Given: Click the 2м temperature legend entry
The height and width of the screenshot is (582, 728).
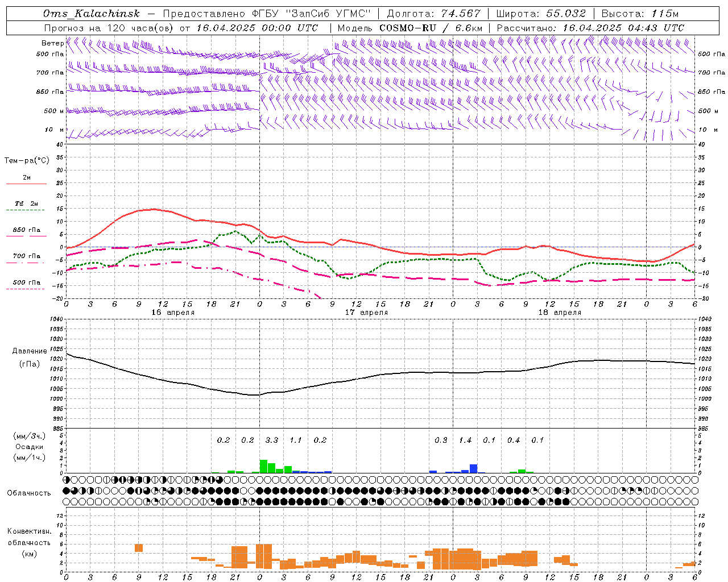Looking at the screenshot, I should (27, 178).
